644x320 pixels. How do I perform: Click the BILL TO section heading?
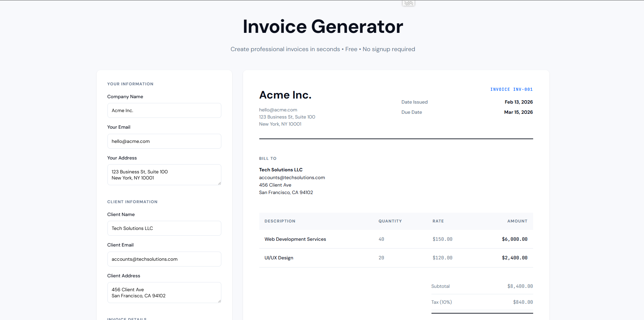click(x=267, y=158)
